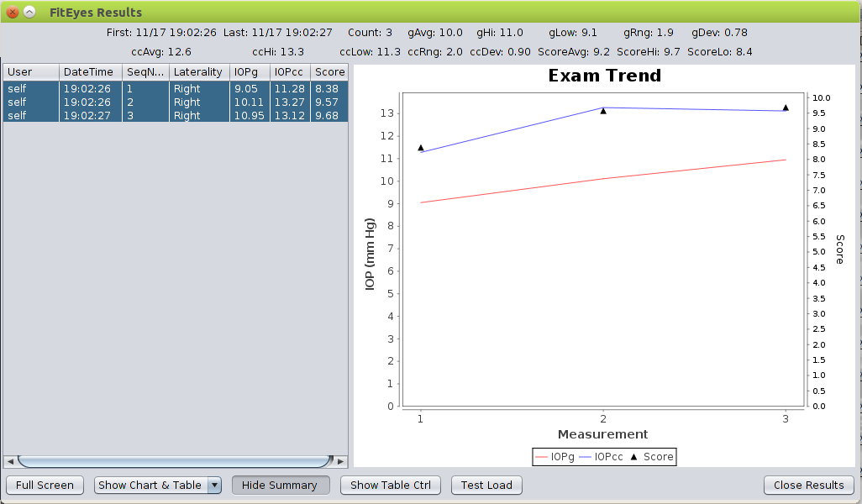The image size is (862, 504).
Task: Select the table cell 13.12
Action: (290, 115)
